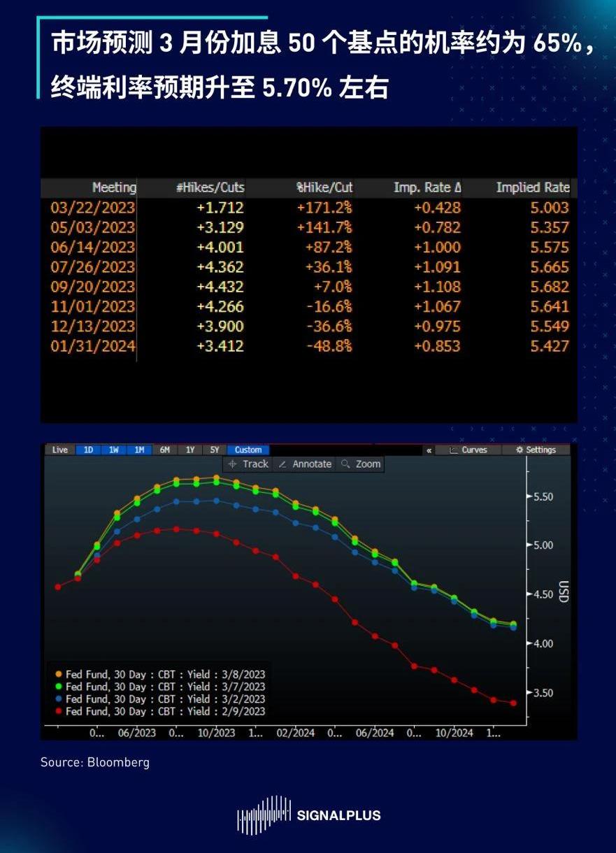
Task: Activate the Track crosshair tool
Action: pos(248,464)
